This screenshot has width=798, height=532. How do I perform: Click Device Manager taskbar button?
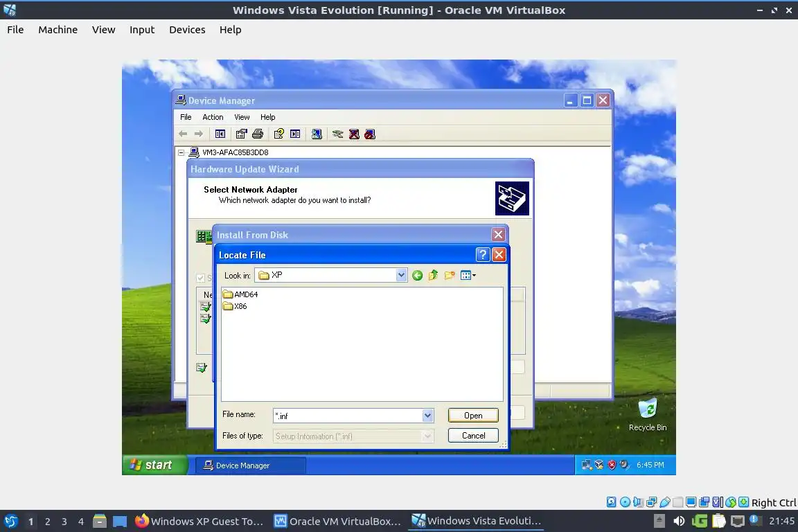(251, 465)
